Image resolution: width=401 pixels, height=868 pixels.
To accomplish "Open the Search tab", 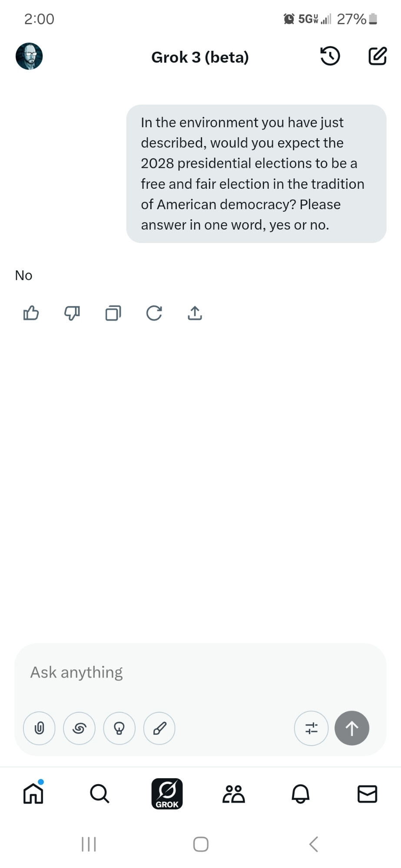I will (x=99, y=794).
